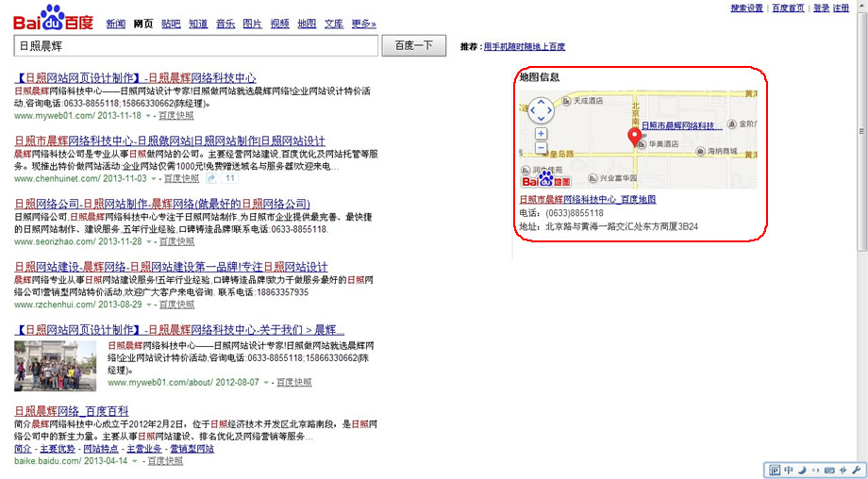Viewport: 868px width, 479px height.
Task: Click the page vertical scrollbar
Action: [x=862, y=130]
